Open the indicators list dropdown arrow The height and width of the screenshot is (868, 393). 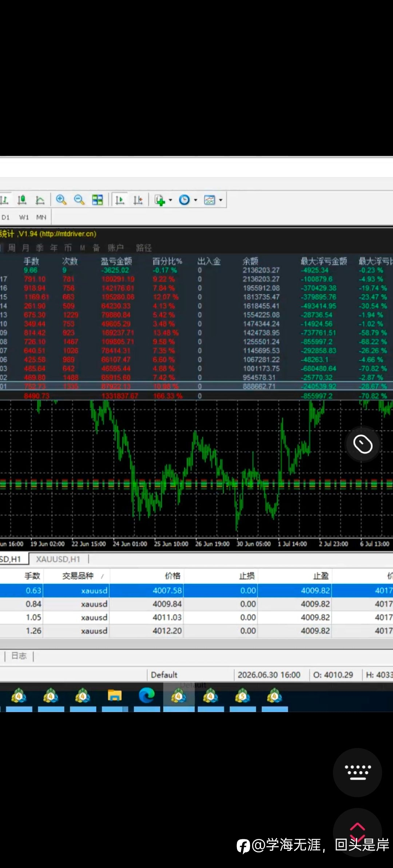coord(170,200)
